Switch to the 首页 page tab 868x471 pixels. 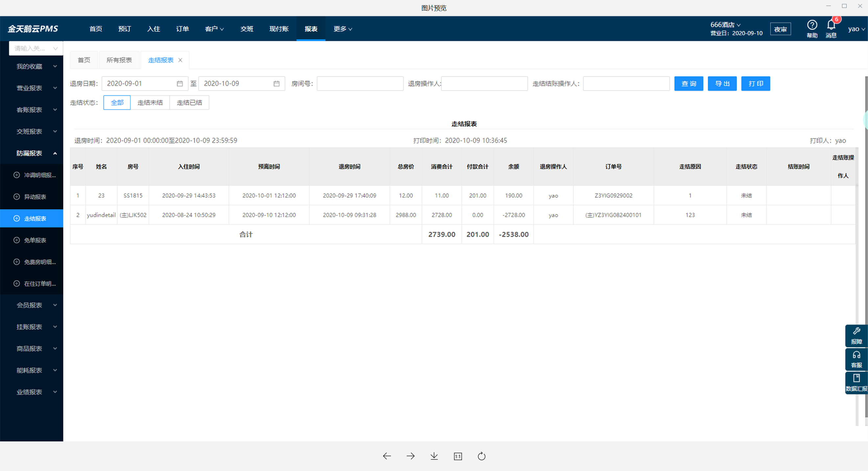84,60
